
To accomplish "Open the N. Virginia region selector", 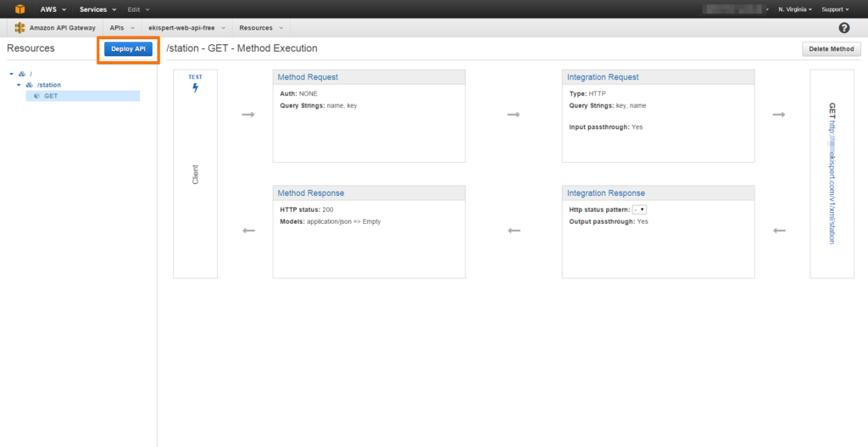I will click(x=795, y=9).
